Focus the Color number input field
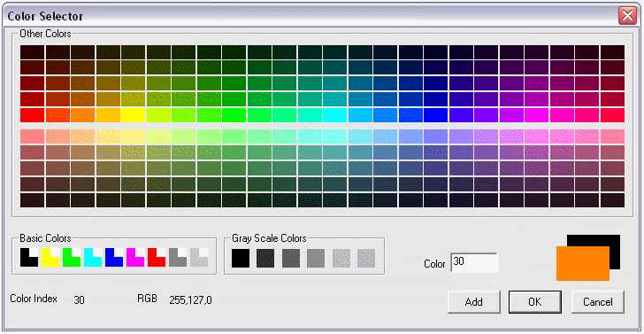644x334 pixels. point(474,262)
